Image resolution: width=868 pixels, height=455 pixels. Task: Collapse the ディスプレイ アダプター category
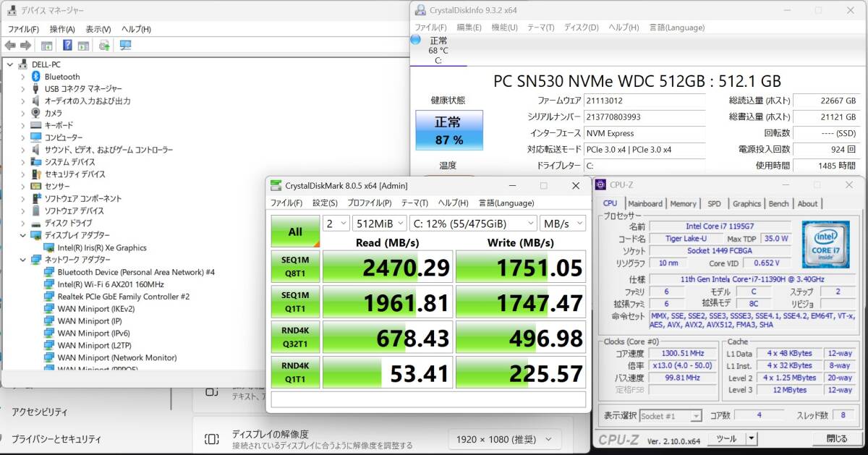tap(22, 235)
